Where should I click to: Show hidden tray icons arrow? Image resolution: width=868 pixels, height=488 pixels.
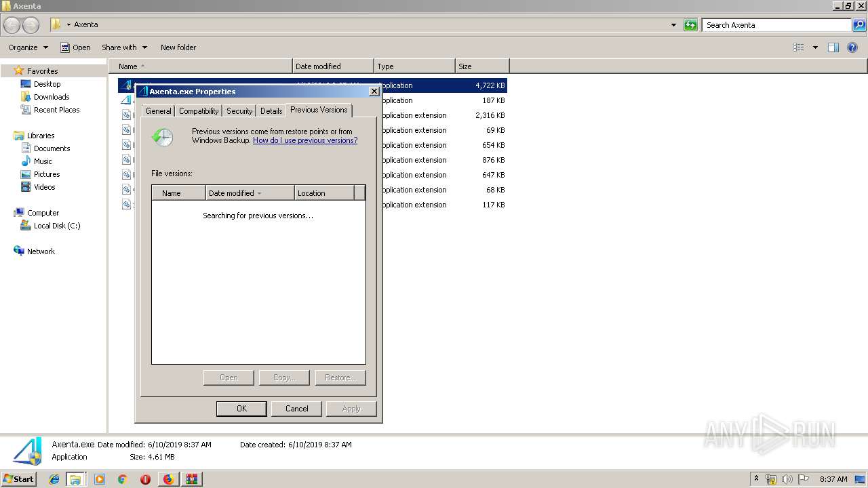point(756,479)
